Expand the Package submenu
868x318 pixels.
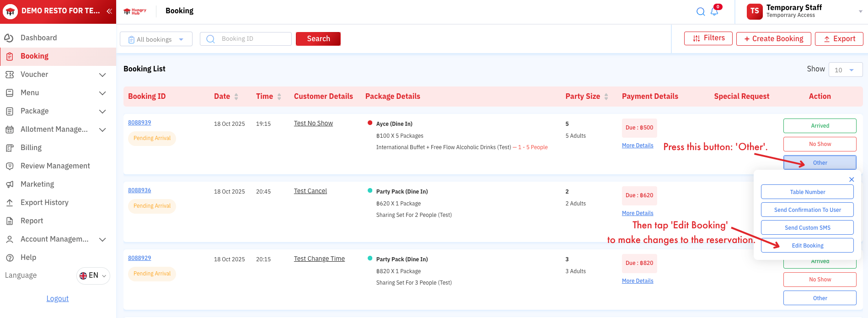(x=102, y=111)
